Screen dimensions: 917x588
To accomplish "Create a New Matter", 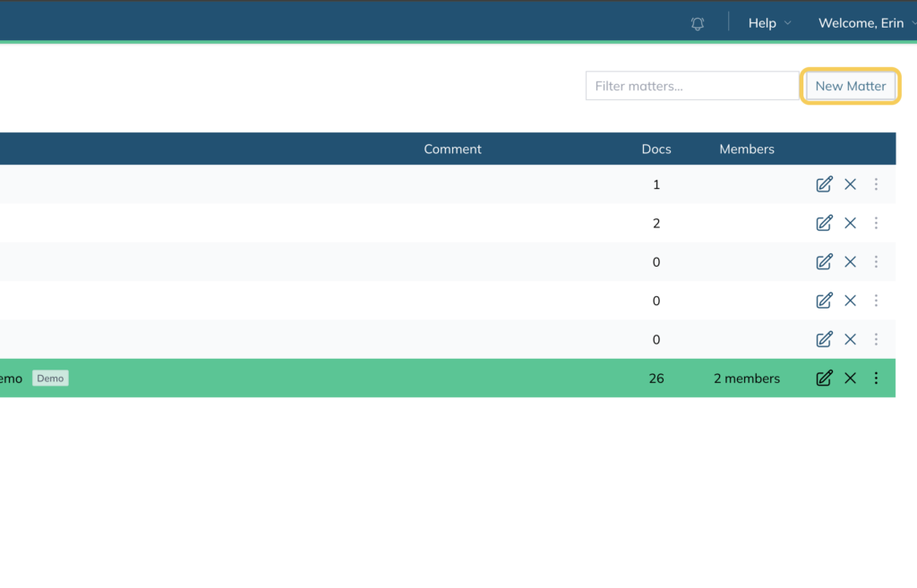I will [851, 86].
